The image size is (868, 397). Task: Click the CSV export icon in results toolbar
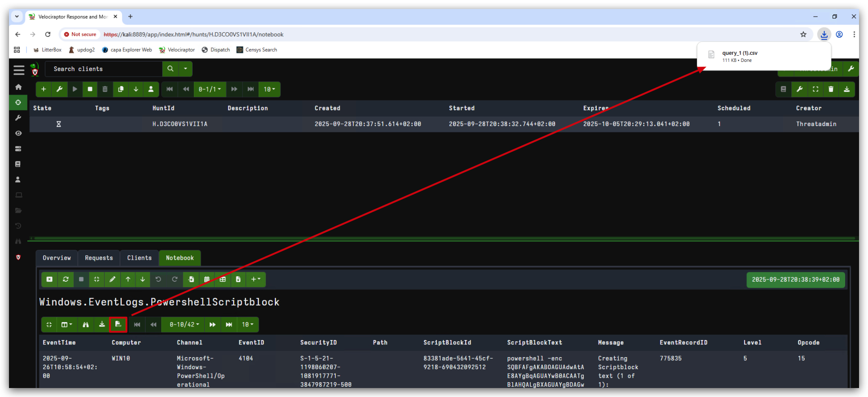[118, 324]
